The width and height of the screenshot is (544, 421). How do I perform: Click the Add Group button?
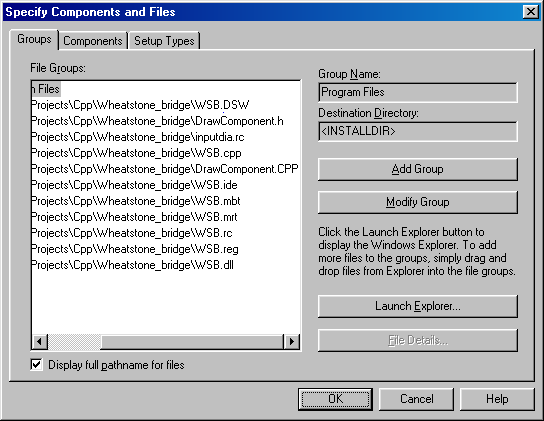[418, 169]
